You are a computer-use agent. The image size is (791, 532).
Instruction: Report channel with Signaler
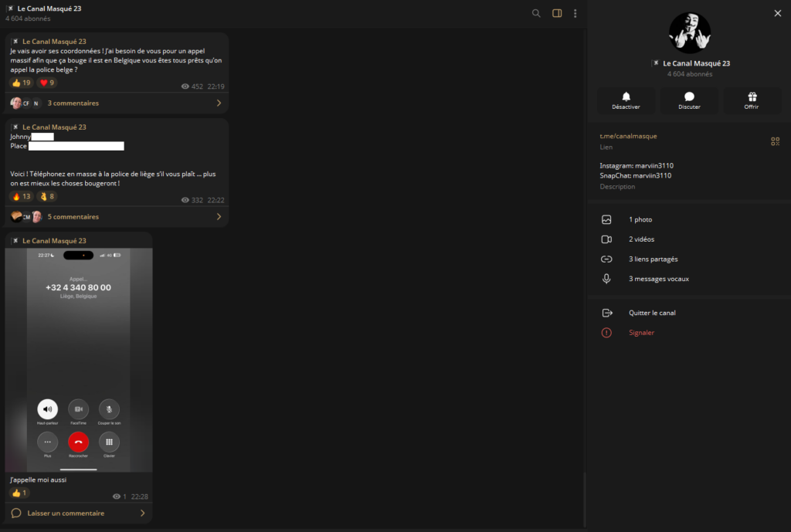(641, 333)
